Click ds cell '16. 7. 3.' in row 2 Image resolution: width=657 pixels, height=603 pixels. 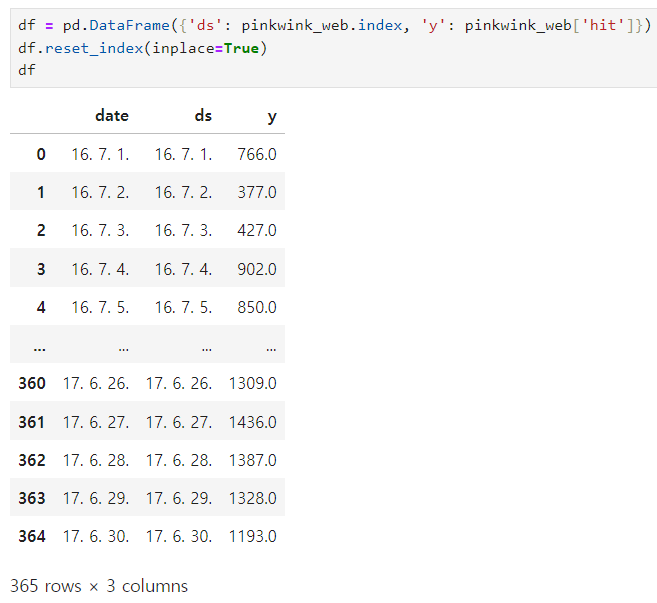tap(184, 230)
